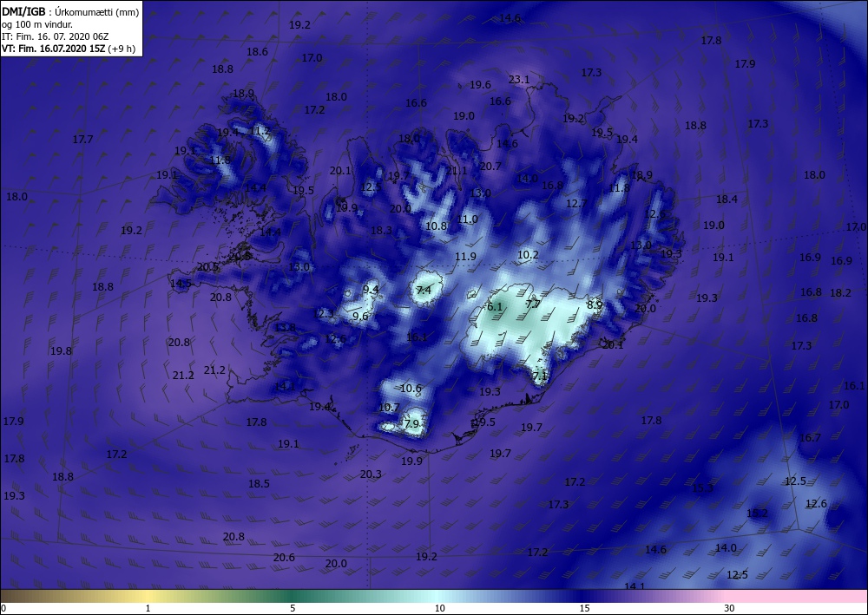Click the 7.7 value on the glacier
The width and height of the screenshot is (868, 615).
(x=533, y=304)
